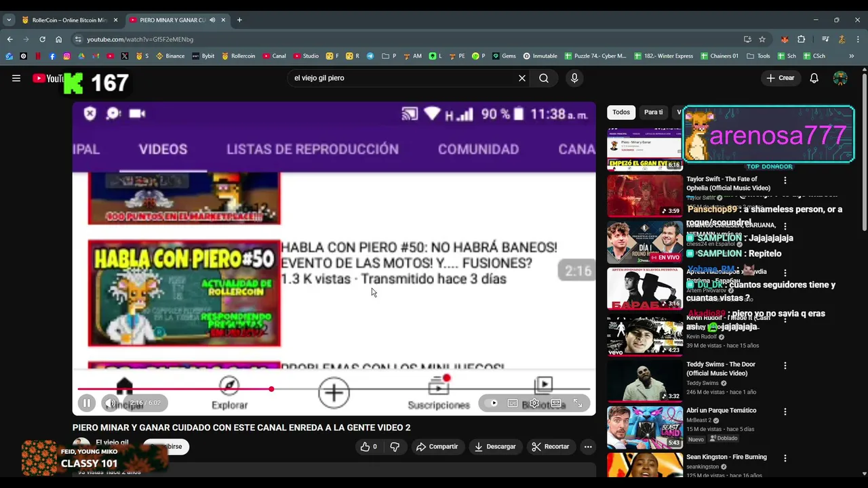Go back in browser history
868x488 pixels.
(9, 39)
